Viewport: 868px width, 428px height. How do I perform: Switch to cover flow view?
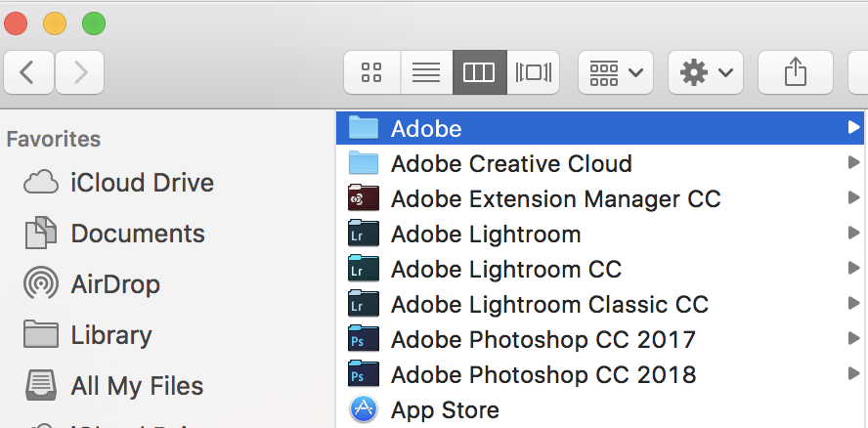coord(533,72)
